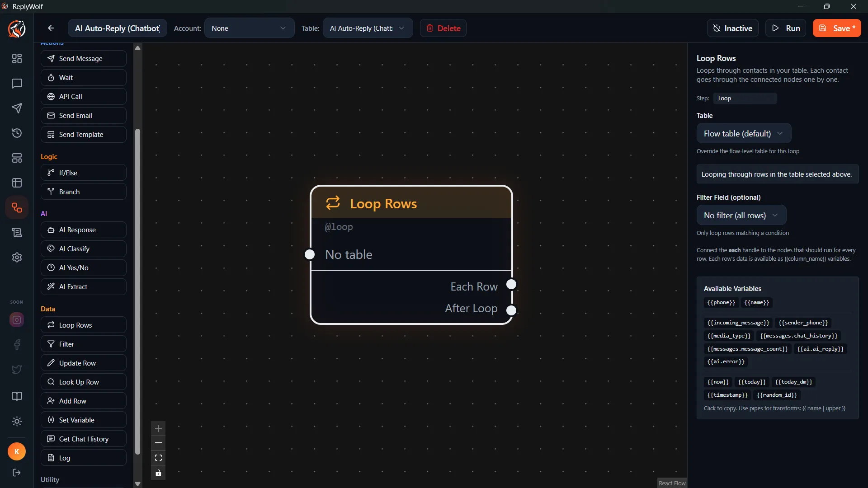The image size is (868, 488).
Task: Copy the {{incoming_message}} variable
Action: (x=738, y=323)
